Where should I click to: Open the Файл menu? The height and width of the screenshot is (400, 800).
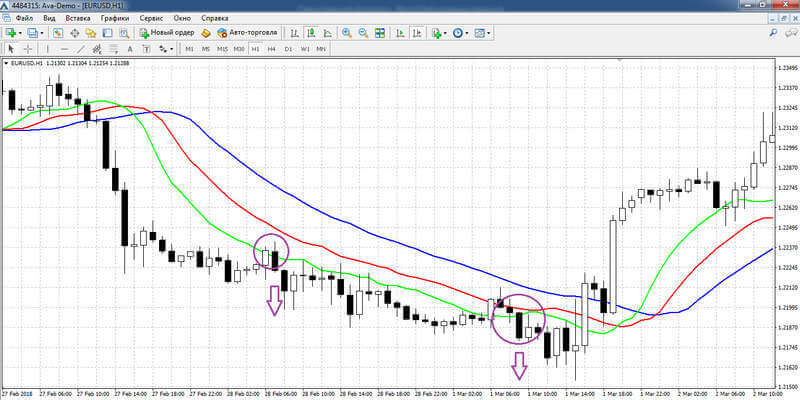pyautogui.click(x=24, y=18)
